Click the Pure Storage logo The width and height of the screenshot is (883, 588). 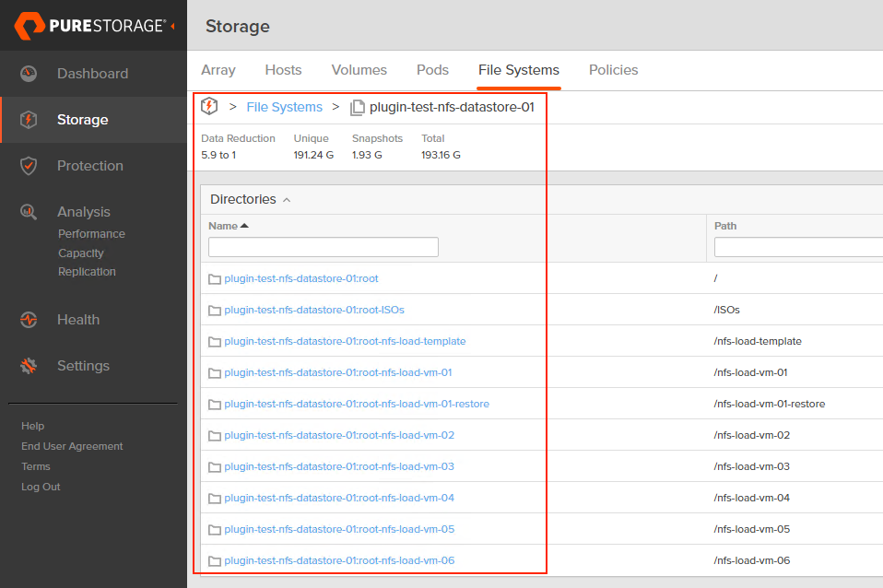click(90, 26)
